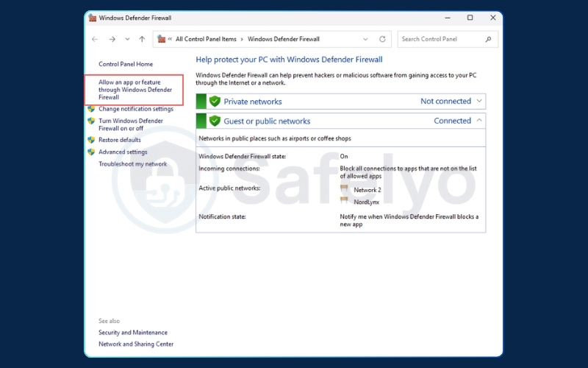Select Windows Defender Firewall breadcrumb
The image size is (588, 368).
click(x=284, y=39)
